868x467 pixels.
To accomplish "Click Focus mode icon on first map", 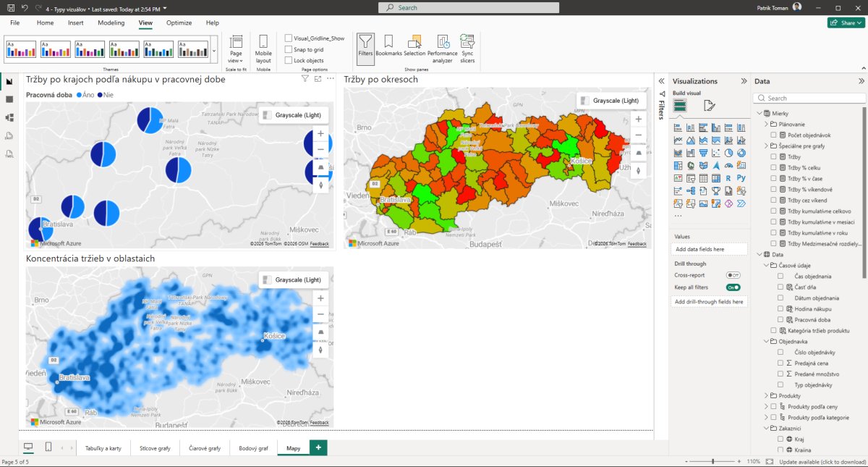I will click(318, 78).
